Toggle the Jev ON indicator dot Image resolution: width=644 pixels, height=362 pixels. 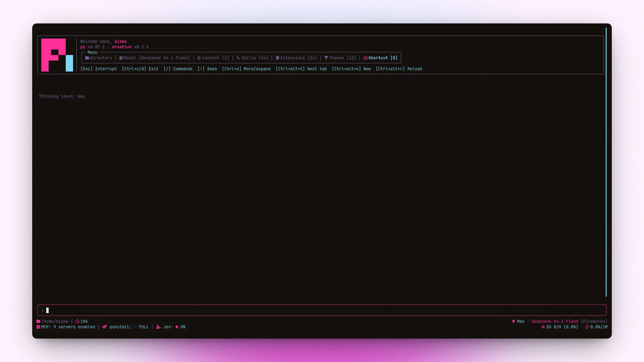pos(177,327)
